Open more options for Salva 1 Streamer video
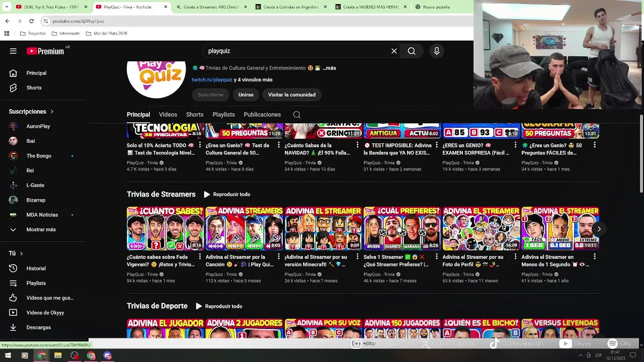Image resolution: width=644 pixels, height=362 pixels. 437,256
